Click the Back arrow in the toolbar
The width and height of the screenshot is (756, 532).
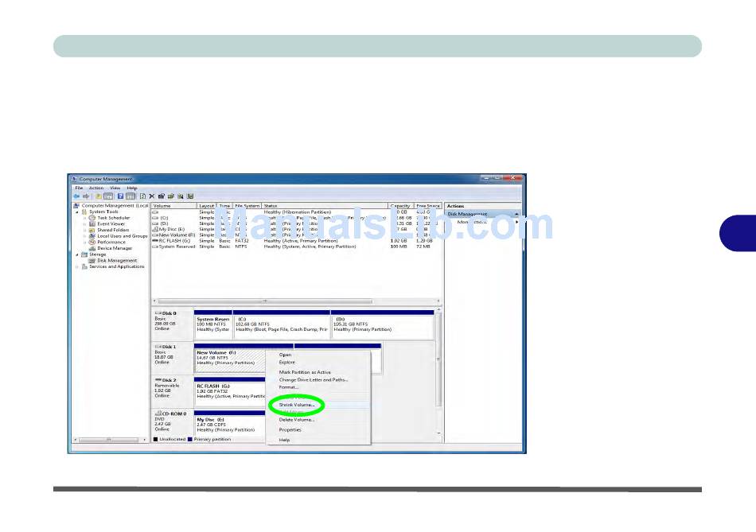pyautogui.click(x=76, y=196)
